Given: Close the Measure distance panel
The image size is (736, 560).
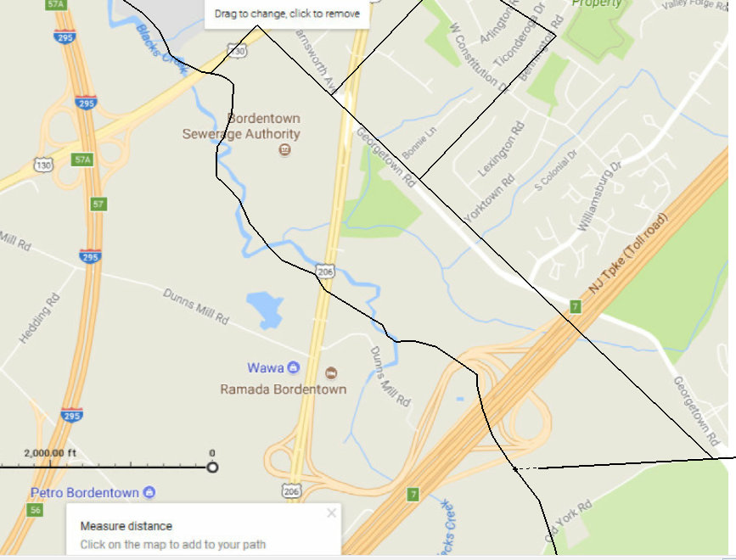Looking at the screenshot, I should (331, 513).
